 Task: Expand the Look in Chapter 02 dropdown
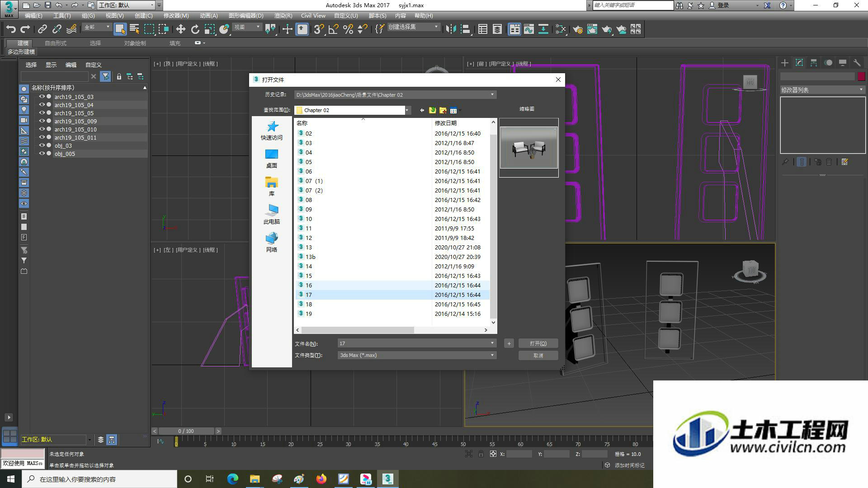click(x=407, y=110)
